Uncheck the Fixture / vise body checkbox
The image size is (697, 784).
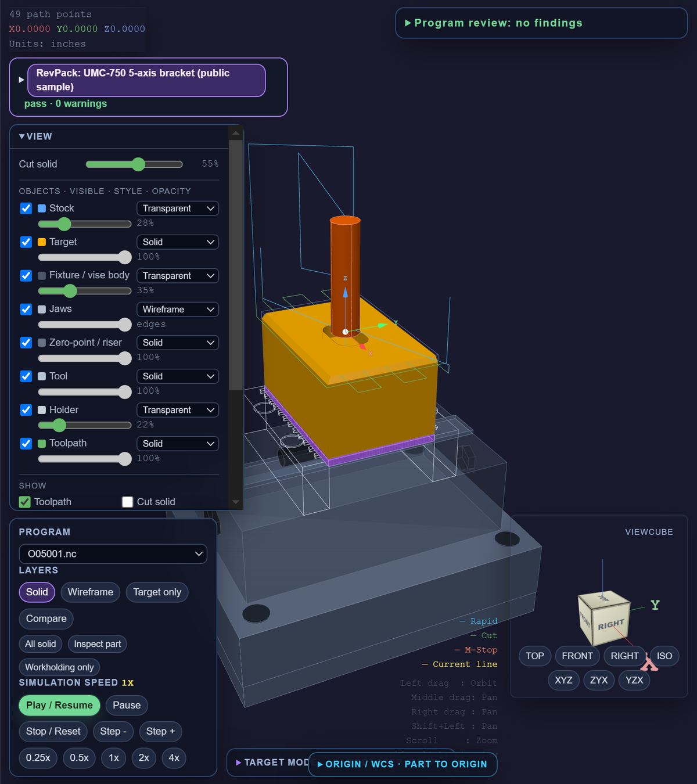click(x=26, y=276)
